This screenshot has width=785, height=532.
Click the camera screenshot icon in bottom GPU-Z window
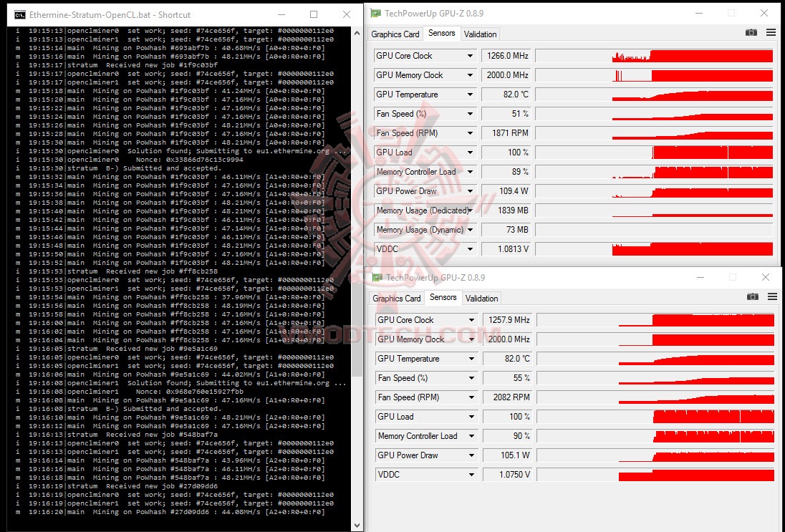[753, 296]
